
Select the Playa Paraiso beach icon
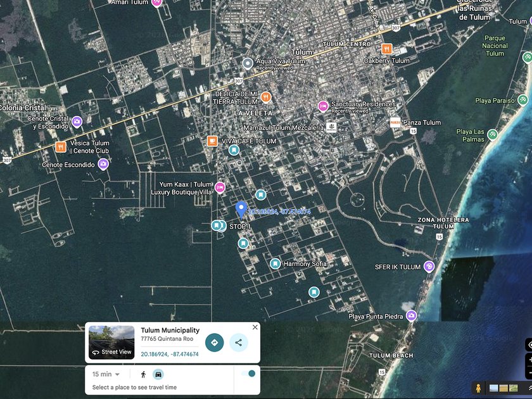[x=522, y=100]
